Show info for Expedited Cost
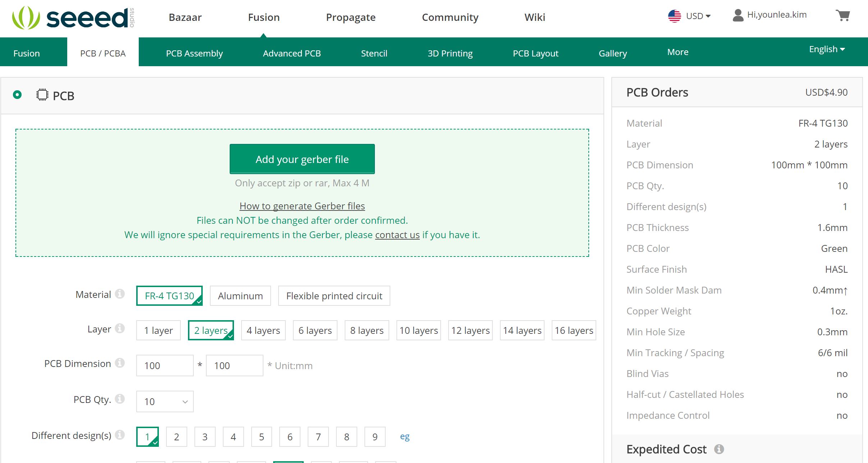 719,449
